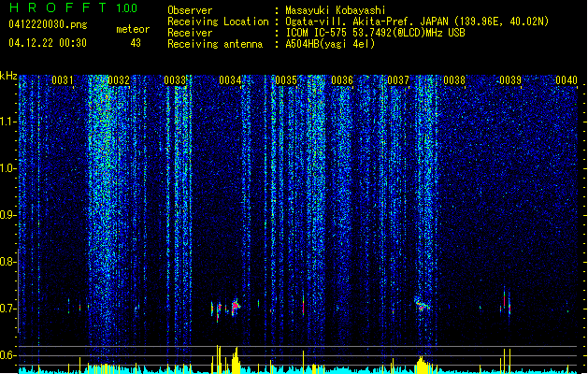Click the date stamp 04.12.22 00:30
Image resolution: width=588 pixels, height=374 pixels.
pos(48,43)
